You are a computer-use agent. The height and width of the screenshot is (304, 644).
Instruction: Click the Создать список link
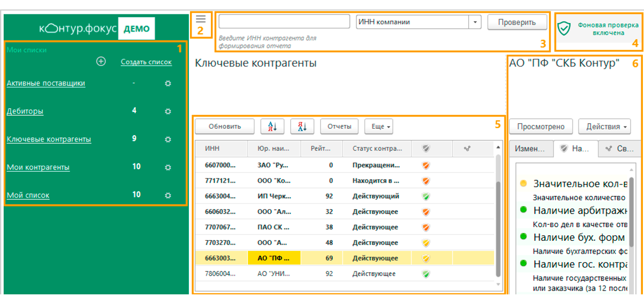(x=146, y=62)
